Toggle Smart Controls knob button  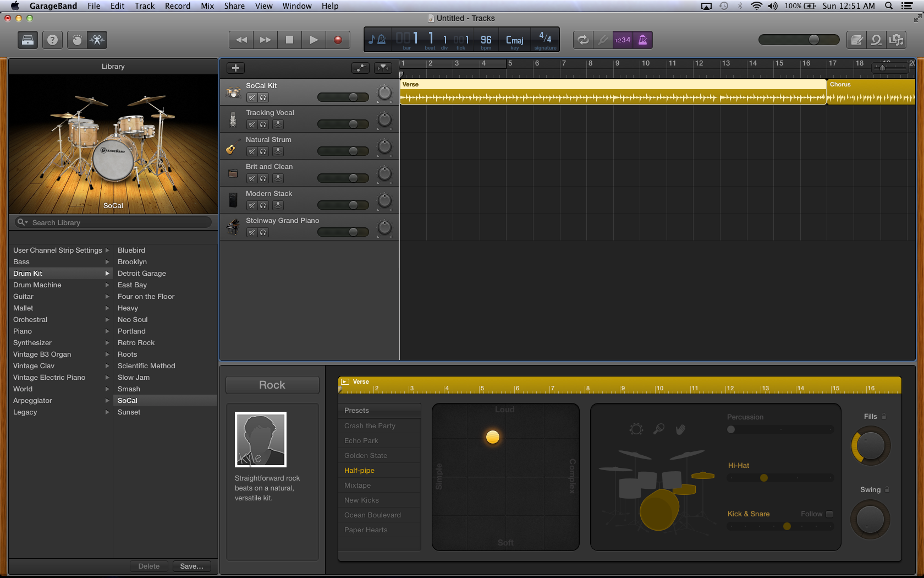77,40
